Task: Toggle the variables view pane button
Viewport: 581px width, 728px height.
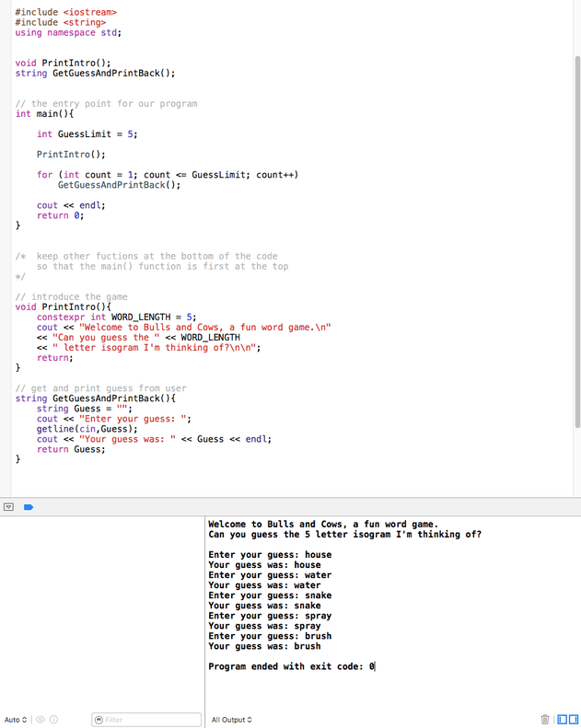Action: [x=563, y=719]
